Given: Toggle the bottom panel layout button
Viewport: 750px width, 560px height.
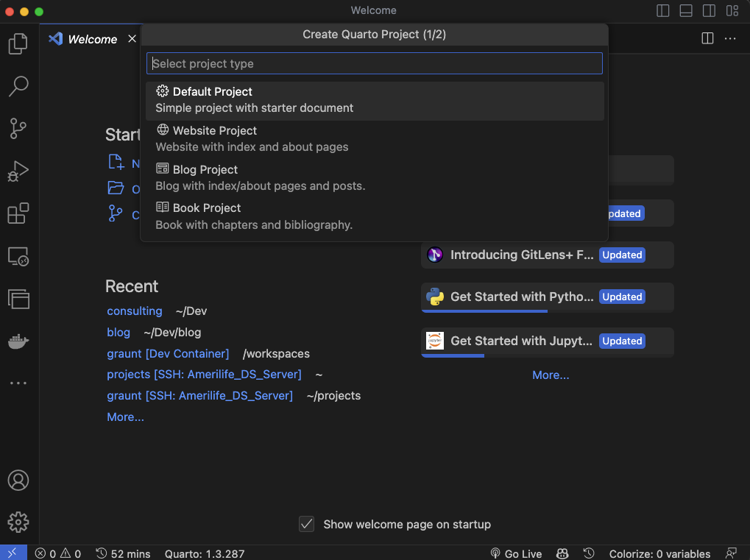Looking at the screenshot, I should point(686,11).
